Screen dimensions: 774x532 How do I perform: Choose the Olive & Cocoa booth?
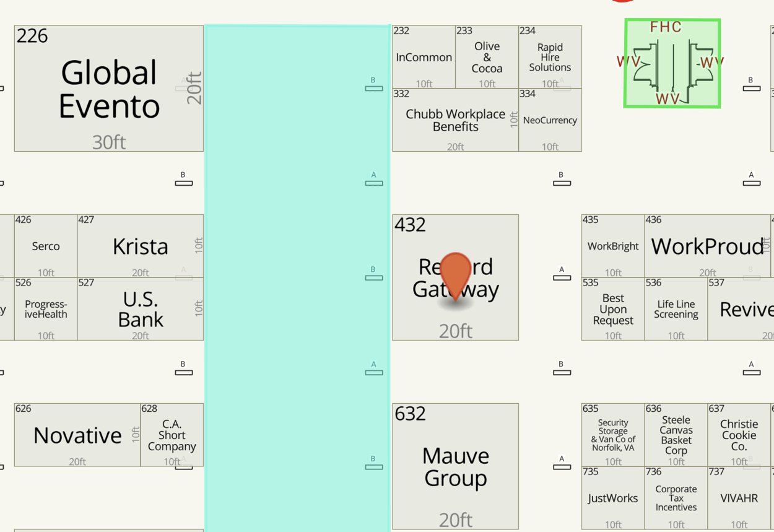[487, 58]
